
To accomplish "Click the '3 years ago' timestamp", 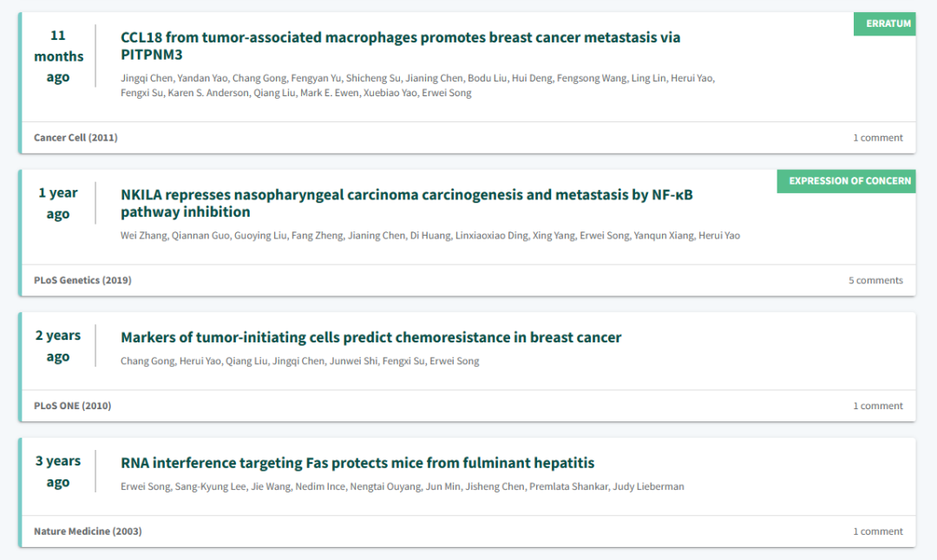I will coord(58,471).
